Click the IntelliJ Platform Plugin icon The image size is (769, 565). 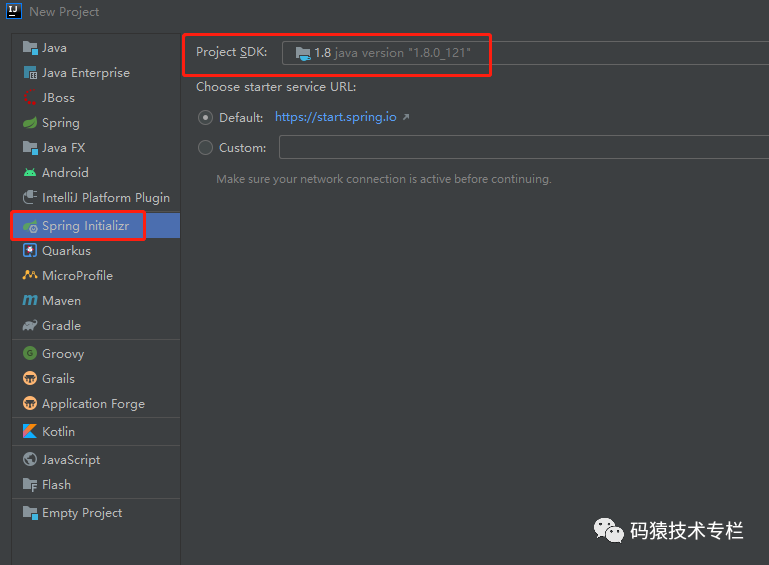pyautogui.click(x=30, y=198)
